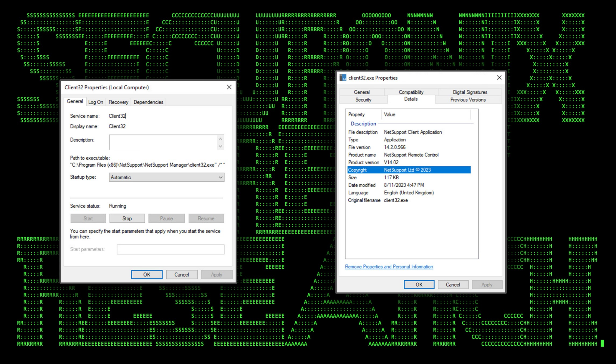Viewport: 616px width, 364px height.
Task: Click inside the service Description text box
Action: [x=162, y=142]
